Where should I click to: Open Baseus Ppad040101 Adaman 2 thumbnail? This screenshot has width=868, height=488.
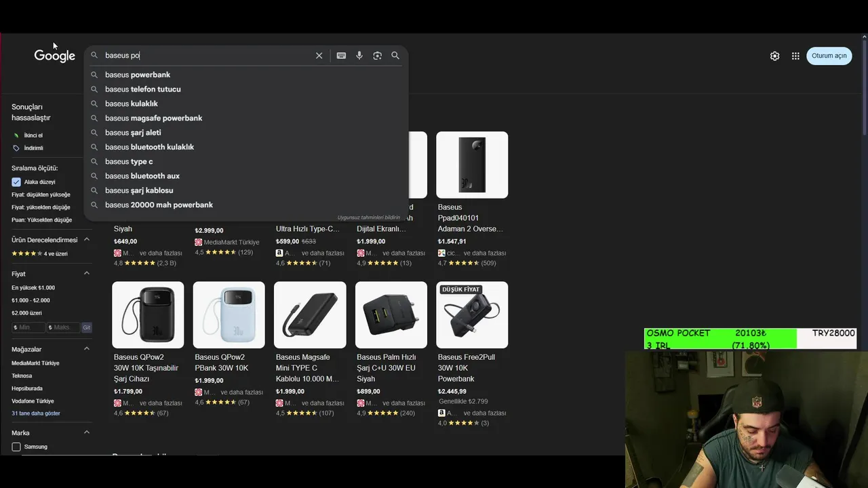(472, 165)
